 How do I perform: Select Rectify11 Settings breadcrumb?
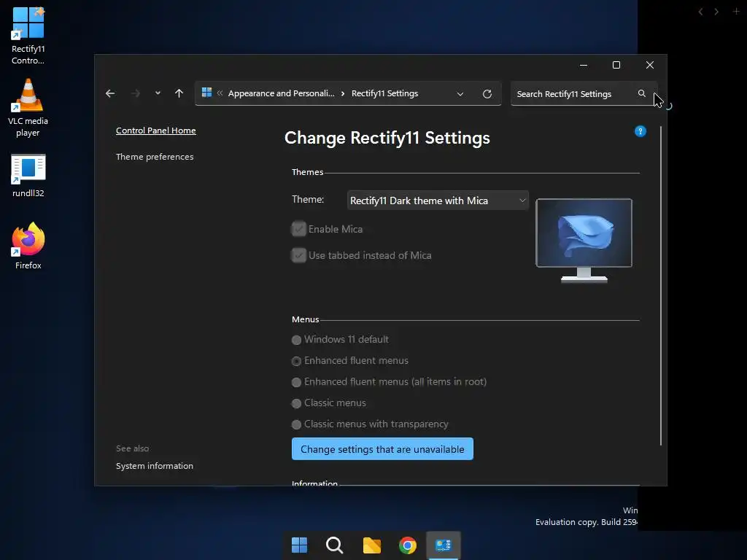click(384, 93)
